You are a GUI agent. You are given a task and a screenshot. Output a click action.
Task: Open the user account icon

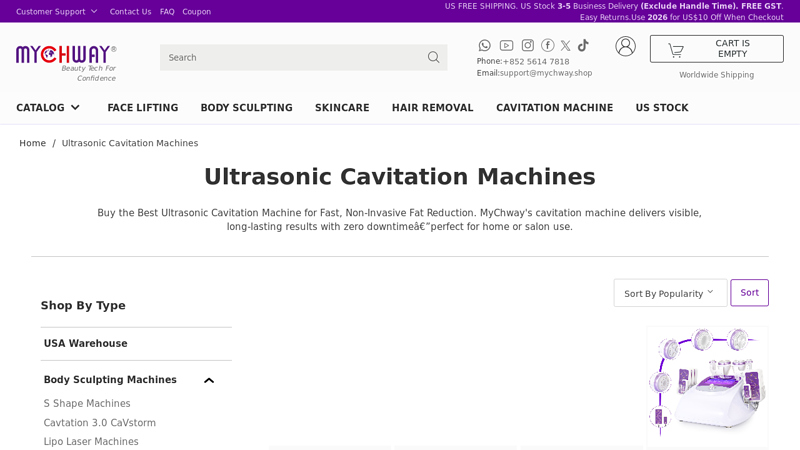(x=625, y=46)
